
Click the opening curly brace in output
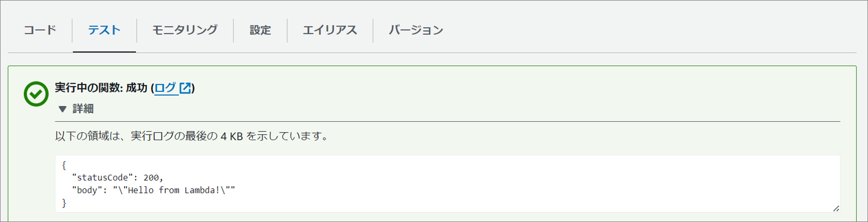(x=64, y=165)
